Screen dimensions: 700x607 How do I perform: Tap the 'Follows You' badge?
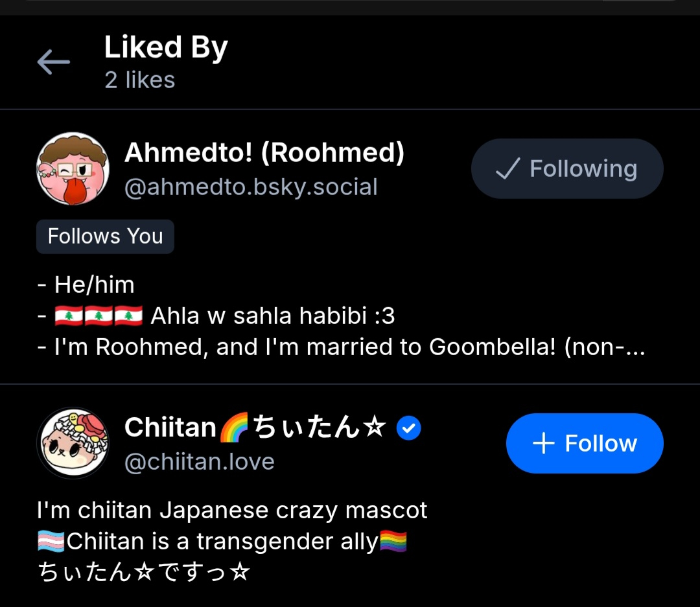coord(105,236)
